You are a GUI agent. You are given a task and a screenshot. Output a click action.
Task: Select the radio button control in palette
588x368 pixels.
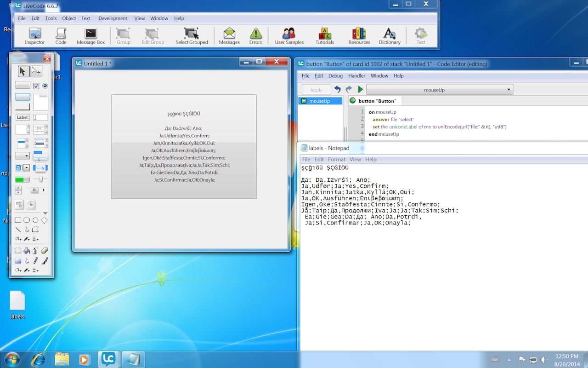pyautogui.click(x=45, y=86)
